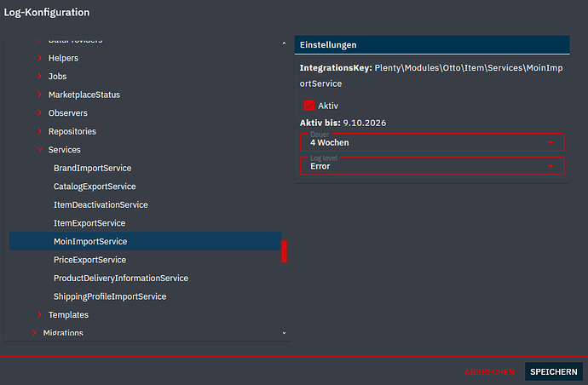Expand the Migrations tree node

[34, 332]
